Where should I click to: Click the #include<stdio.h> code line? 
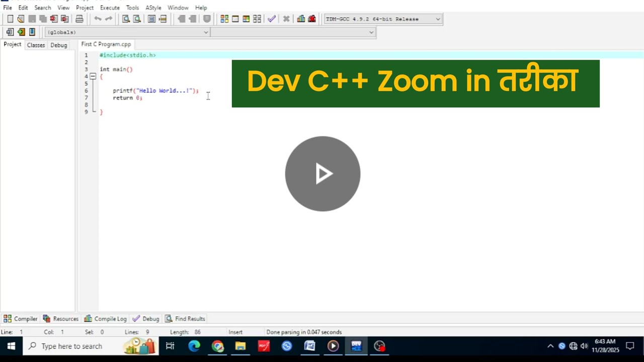pyautogui.click(x=128, y=55)
